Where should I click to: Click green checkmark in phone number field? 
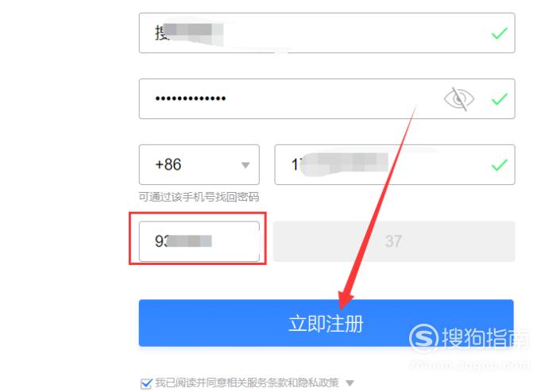tap(499, 165)
